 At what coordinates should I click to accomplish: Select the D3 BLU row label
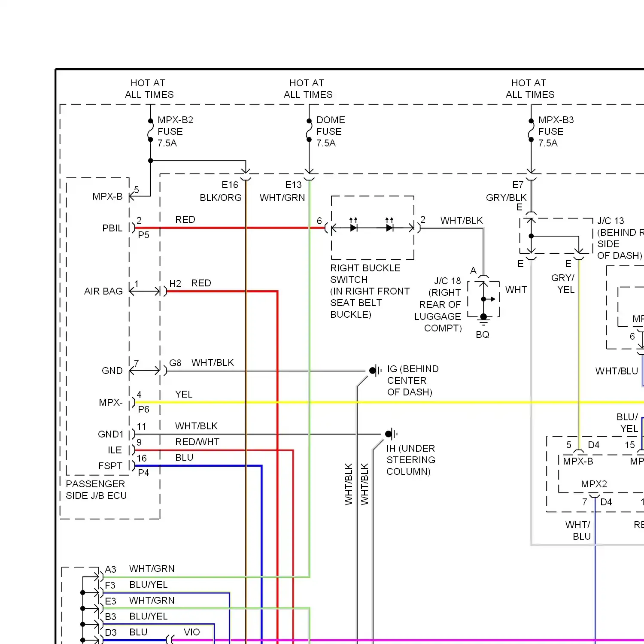tap(126, 632)
